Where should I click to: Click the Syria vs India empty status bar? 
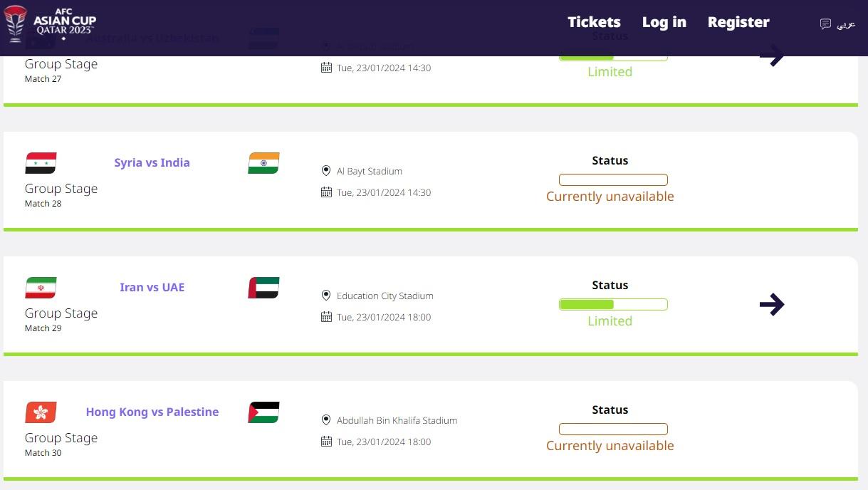[613, 180]
